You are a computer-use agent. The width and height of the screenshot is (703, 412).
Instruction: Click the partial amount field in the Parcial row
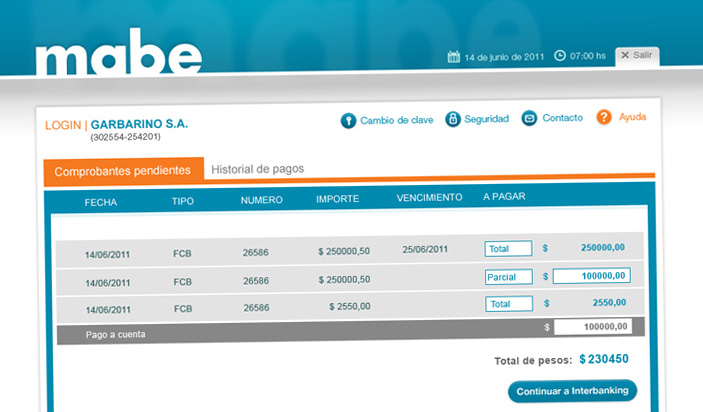pyautogui.click(x=591, y=276)
